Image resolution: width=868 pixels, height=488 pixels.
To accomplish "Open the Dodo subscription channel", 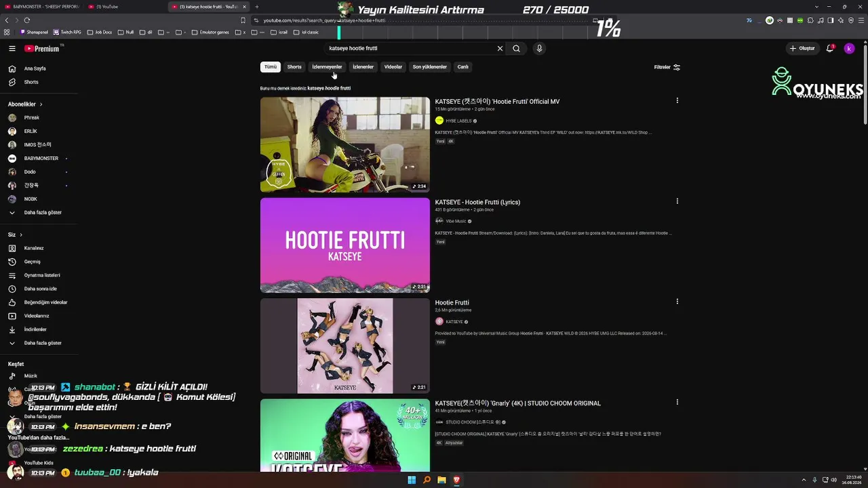I will pyautogui.click(x=39, y=172).
